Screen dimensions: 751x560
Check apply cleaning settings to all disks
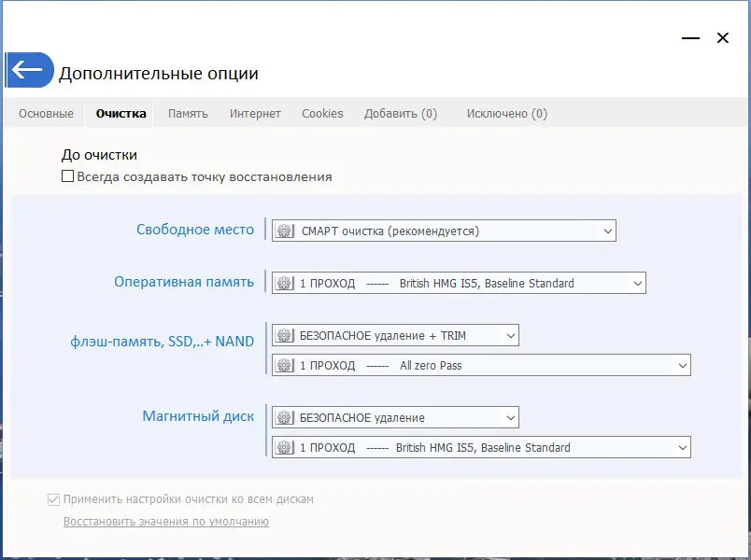[52, 498]
